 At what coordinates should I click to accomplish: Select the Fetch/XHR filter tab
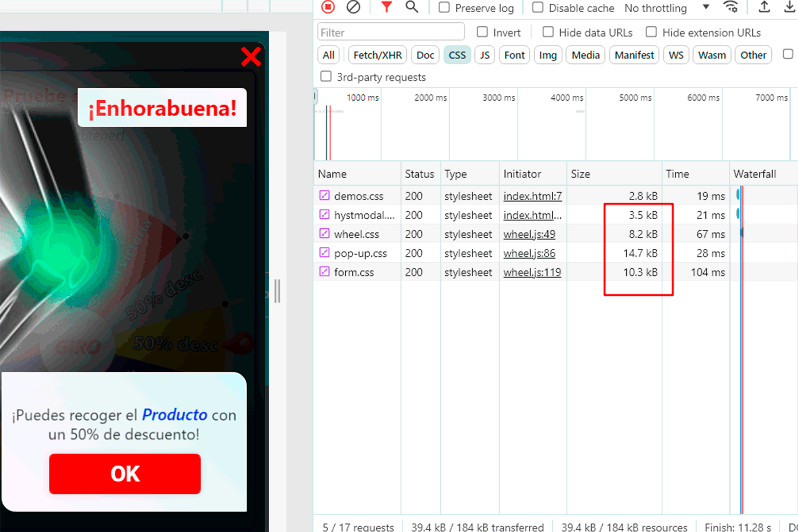[x=378, y=55]
